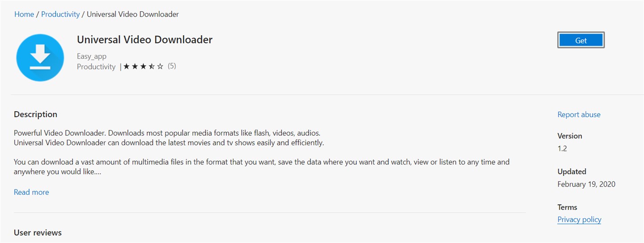Click the Get button
Viewport: 644px width, 243px height.
click(581, 40)
